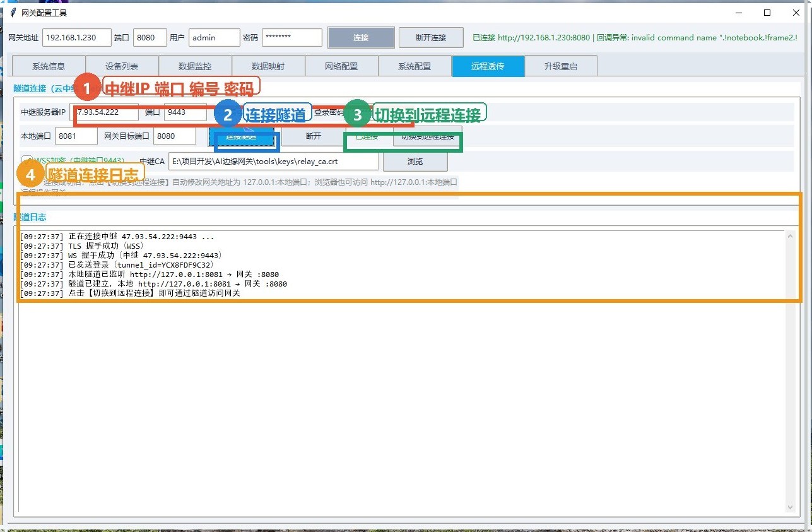This screenshot has width=812, height=532.
Task: Click the top 连接 button
Action: [x=361, y=37]
